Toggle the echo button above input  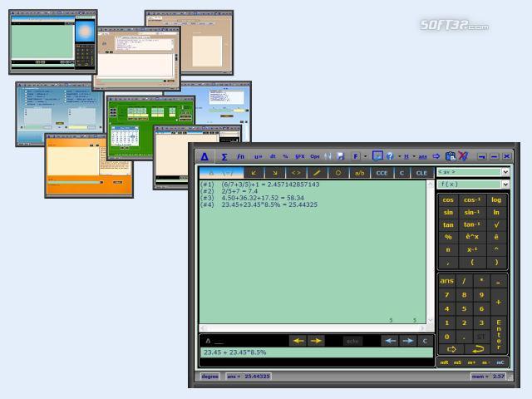pos(352,341)
